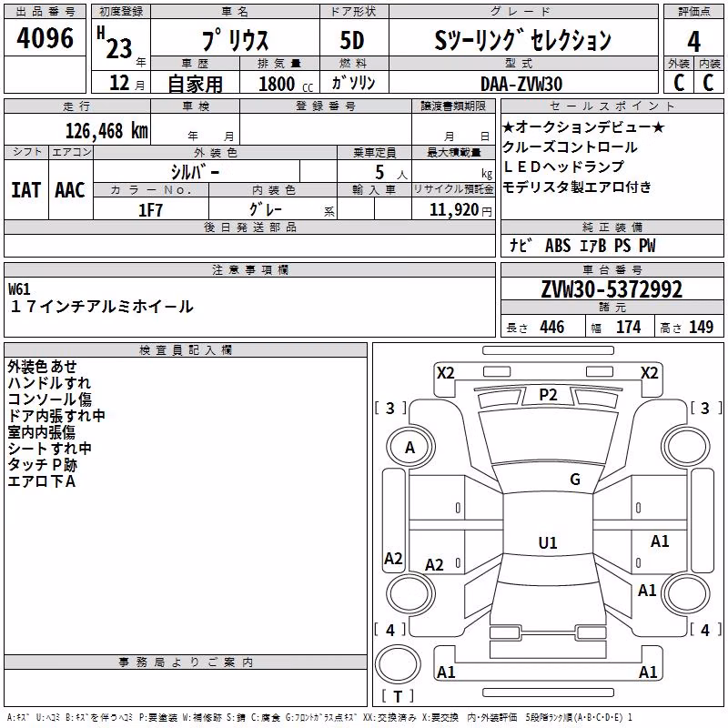
Task: Select first registration year H23
Action: click(115, 43)
